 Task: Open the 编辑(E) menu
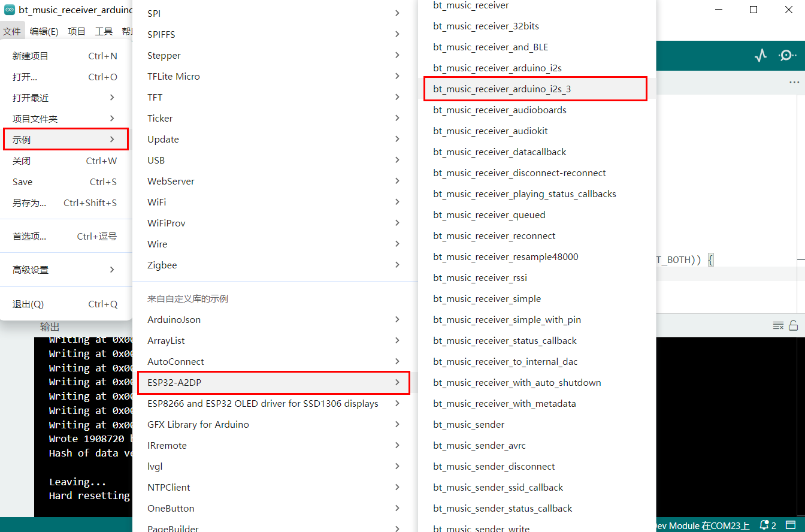click(x=44, y=31)
